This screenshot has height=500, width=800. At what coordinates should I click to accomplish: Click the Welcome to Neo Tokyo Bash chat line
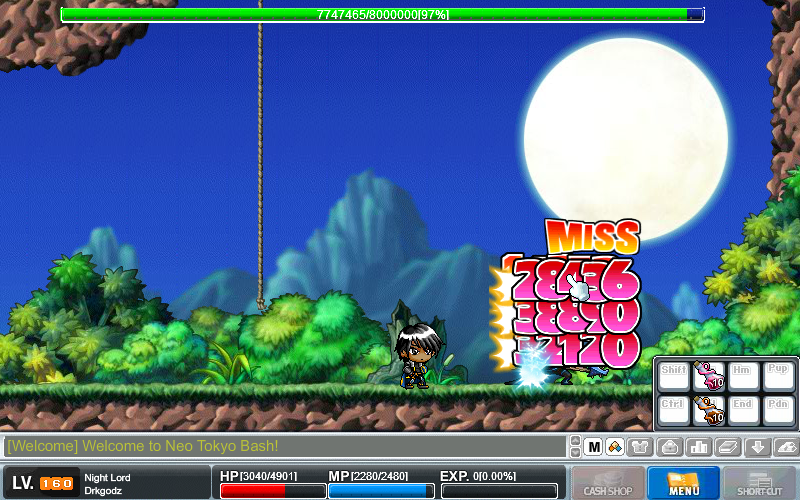click(143, 446)
